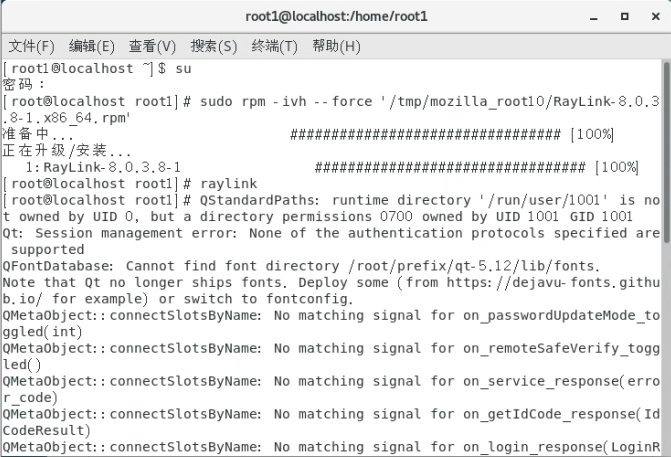The height and width of the screenshot is (457, 671).
Task: Open the 搜索(S) menu
Action: coord(214,46)
